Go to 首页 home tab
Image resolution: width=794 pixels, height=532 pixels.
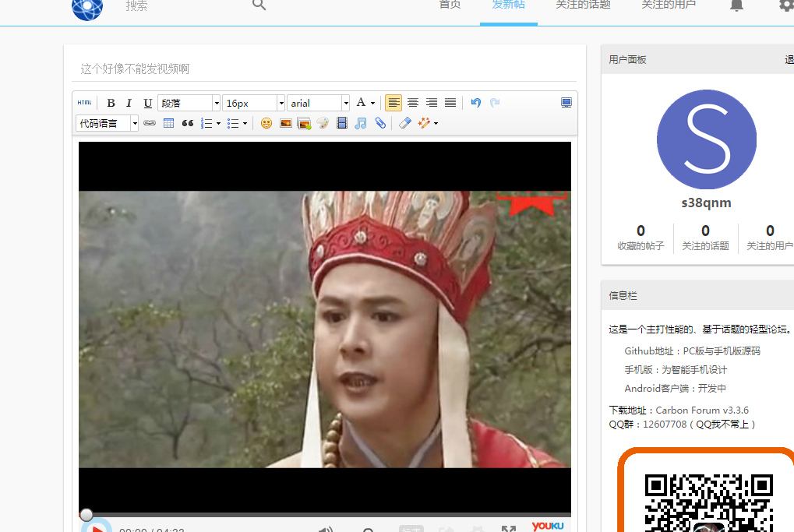click(450, 5)
